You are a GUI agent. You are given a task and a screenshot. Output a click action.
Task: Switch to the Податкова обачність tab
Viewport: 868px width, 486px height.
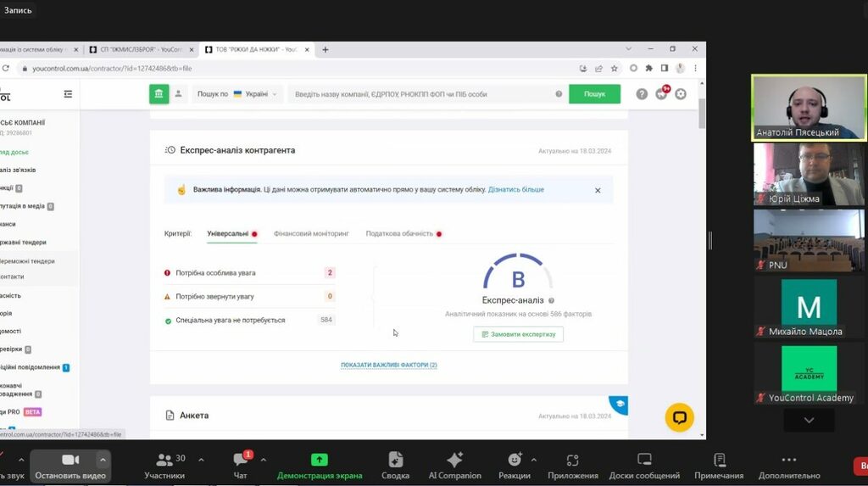(x=399, y=233)
